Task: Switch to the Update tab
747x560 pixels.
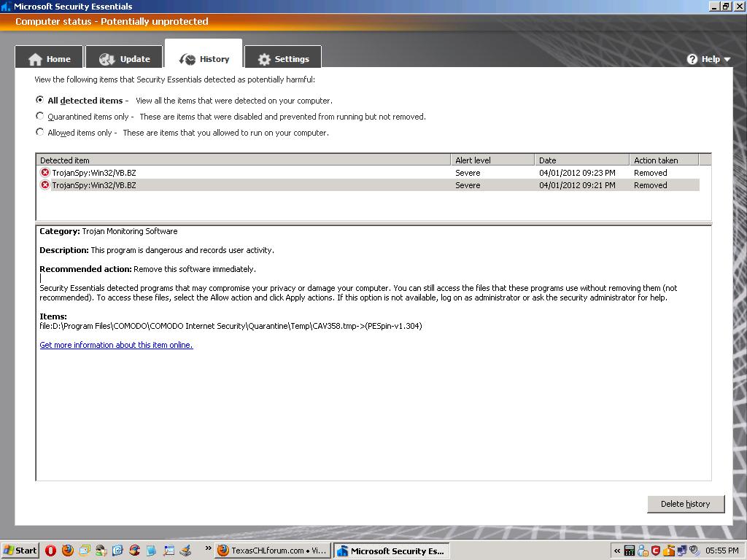Action: 124,58
